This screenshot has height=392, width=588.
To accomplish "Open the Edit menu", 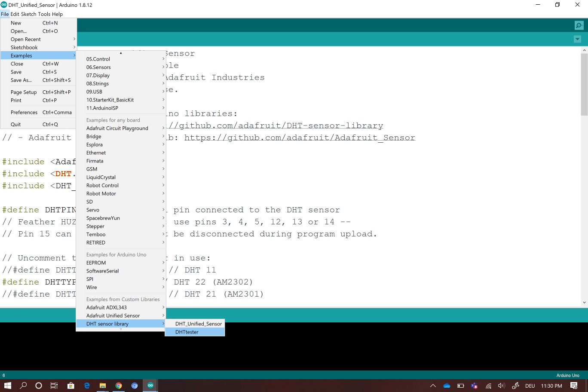I will [x=15, y=14].
